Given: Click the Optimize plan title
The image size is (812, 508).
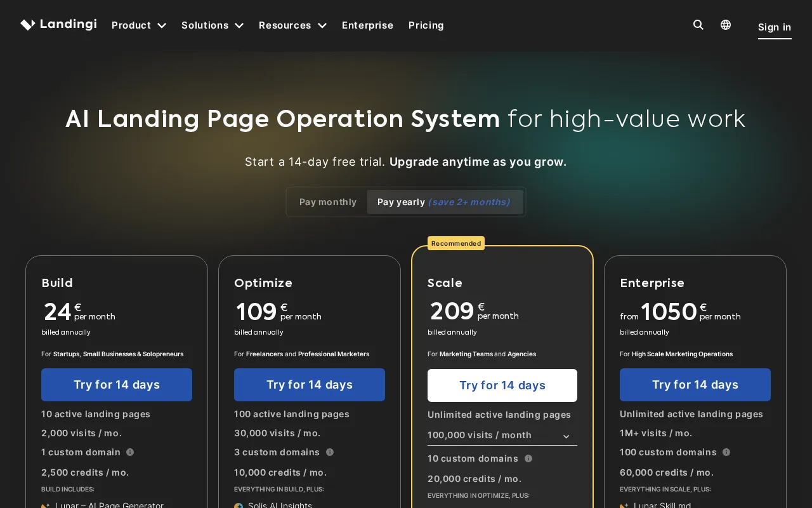Looking at the screenshot, I should click(263, 283).
